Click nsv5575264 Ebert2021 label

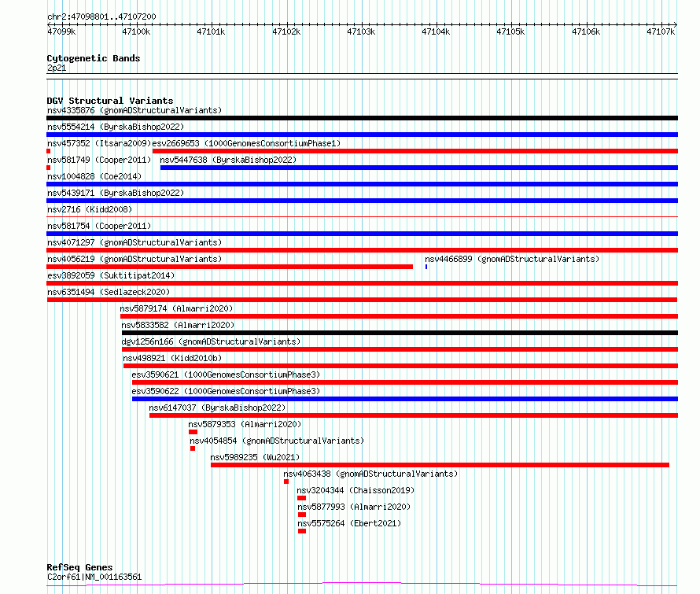(x=349, y=523)
